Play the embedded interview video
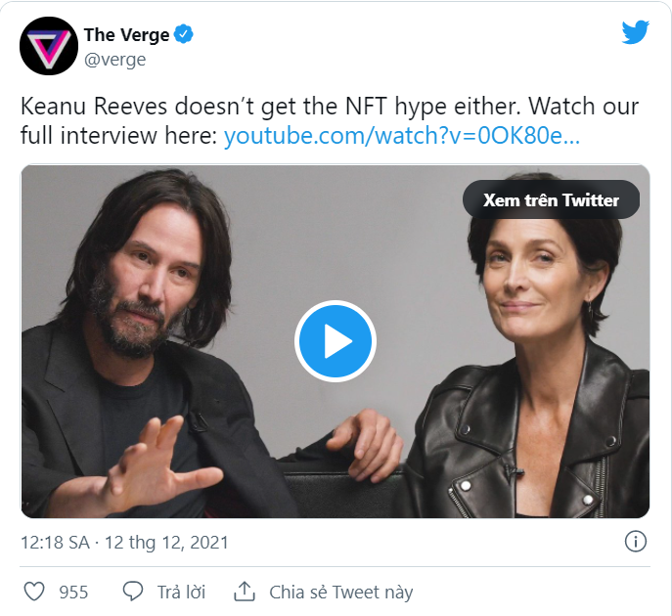Image resolution: width=672 pixels, height=616 pixels. click(336, 341)
